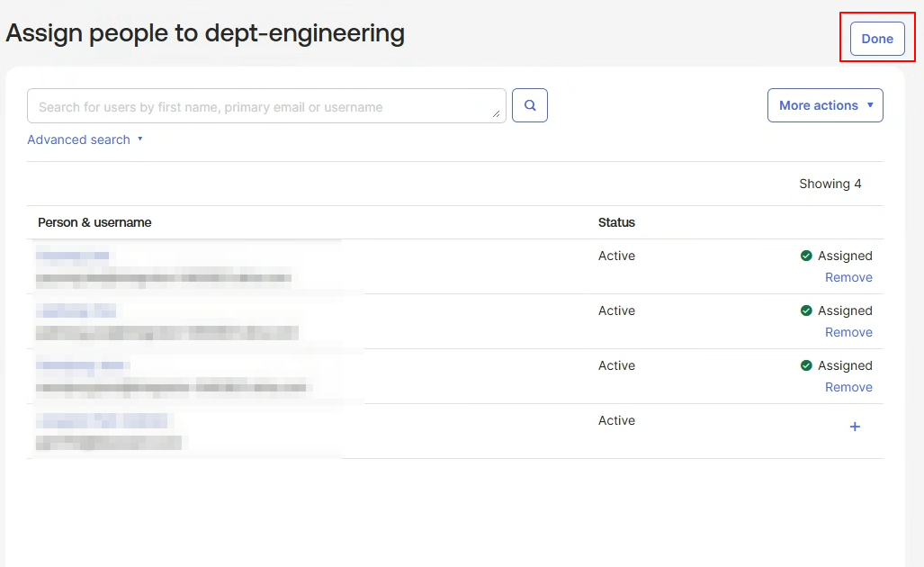Remove the third assigned person
924x567 pixels.
[x=848, y=387]
